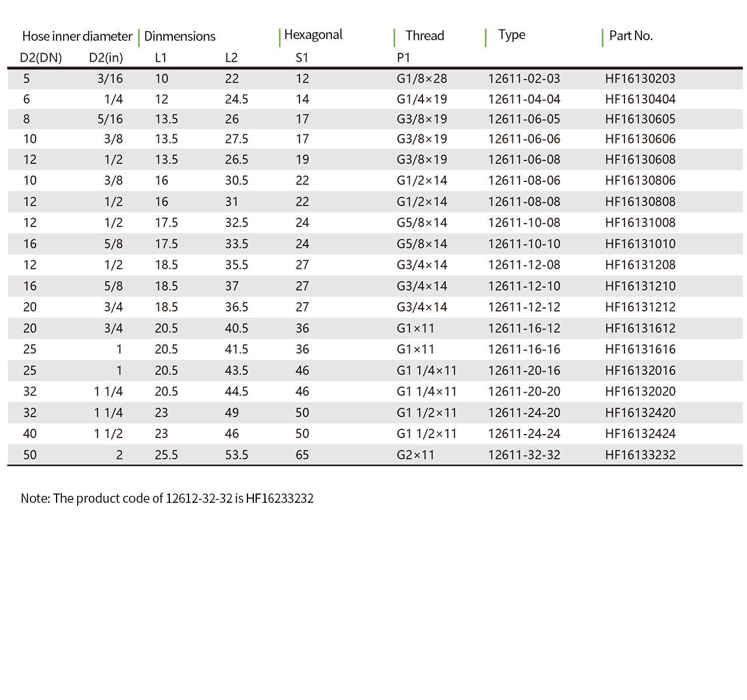Select part number HF16130806

point(640,180)
